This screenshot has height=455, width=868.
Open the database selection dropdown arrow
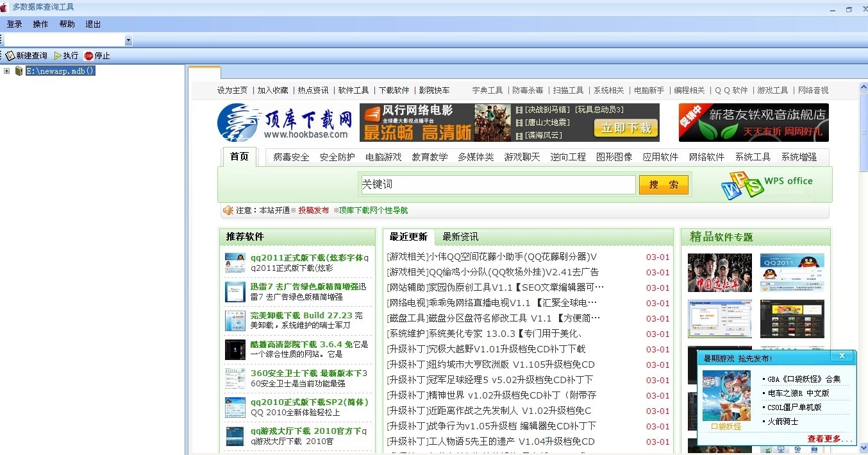pyautogui.click(x=128, y=40)
